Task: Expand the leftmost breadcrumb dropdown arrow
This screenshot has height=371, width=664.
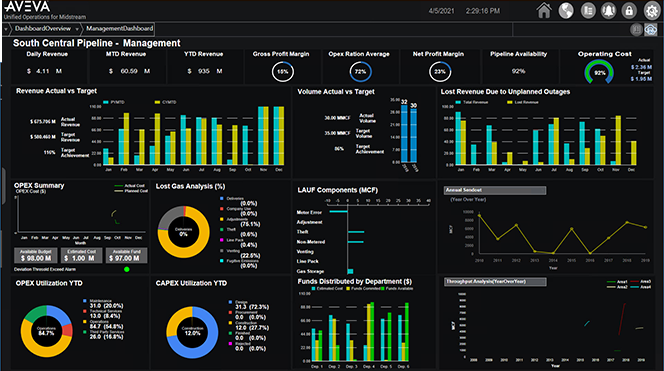Action: click(x=6, y=29)
